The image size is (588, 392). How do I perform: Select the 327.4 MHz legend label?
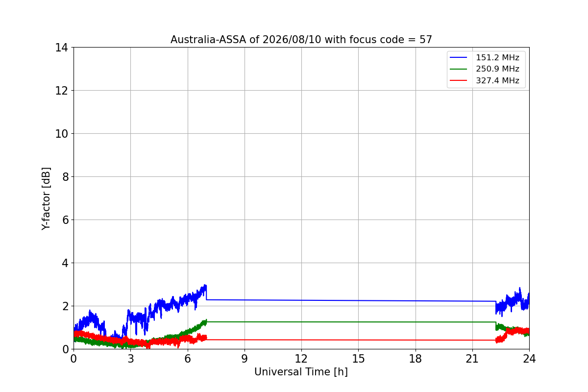tap(497, 81)
